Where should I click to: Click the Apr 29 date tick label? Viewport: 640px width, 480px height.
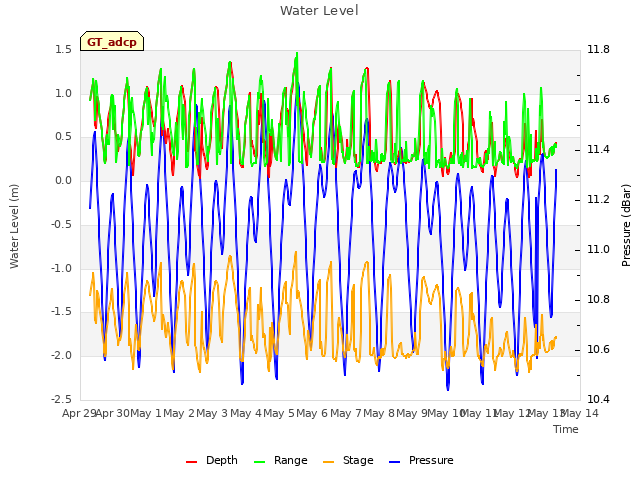[79, 413]
